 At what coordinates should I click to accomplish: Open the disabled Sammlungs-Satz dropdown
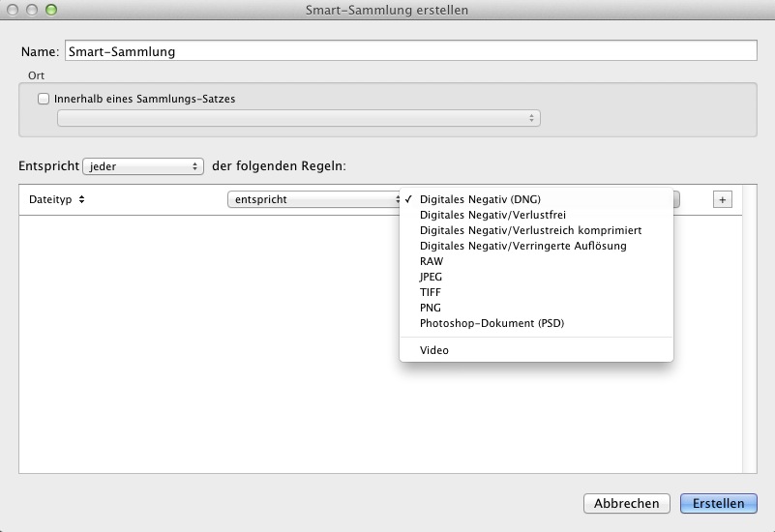tap(298, 118)
